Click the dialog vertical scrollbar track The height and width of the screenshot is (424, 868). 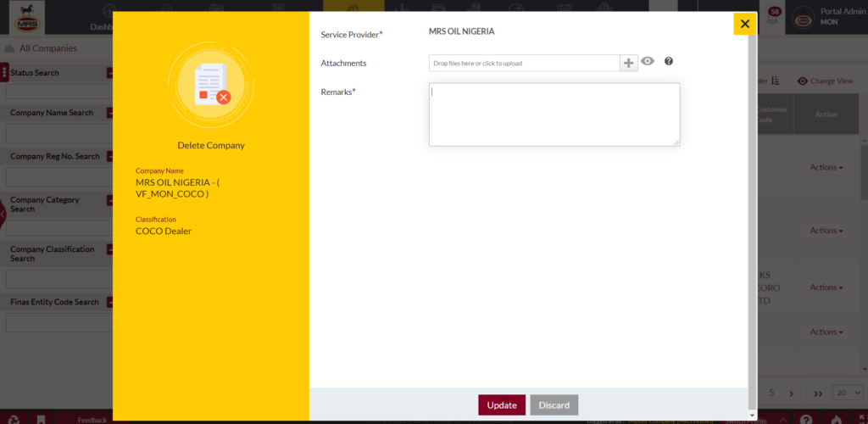pyautogui.click(x=751, y=221)
